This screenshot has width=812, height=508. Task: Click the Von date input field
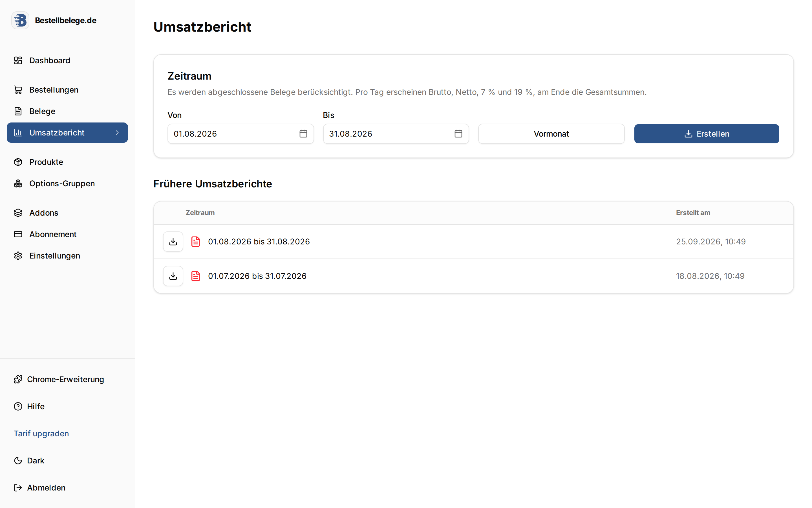point(240,134)
